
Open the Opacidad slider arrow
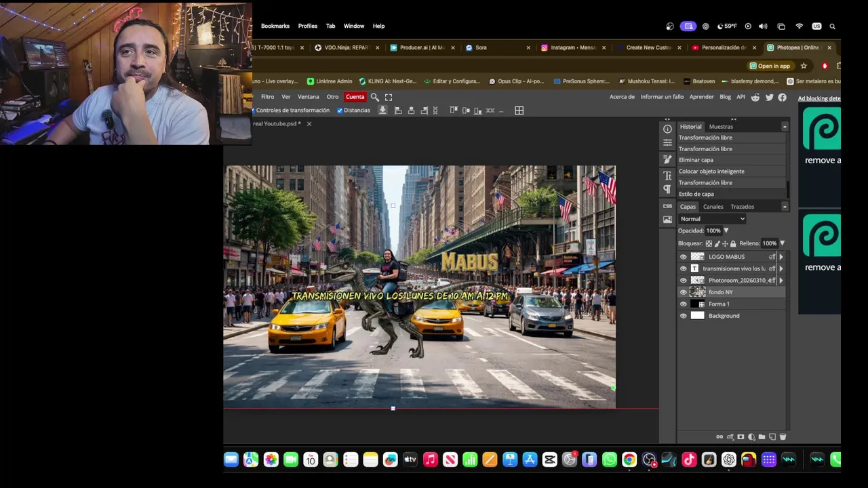click(726, 231)
